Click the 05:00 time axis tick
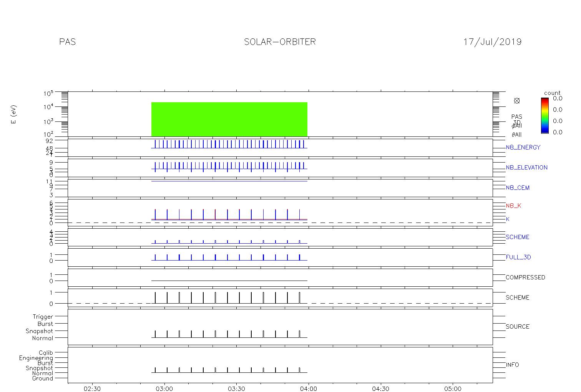Screen dimensions: 581x392 pos(453,389)
